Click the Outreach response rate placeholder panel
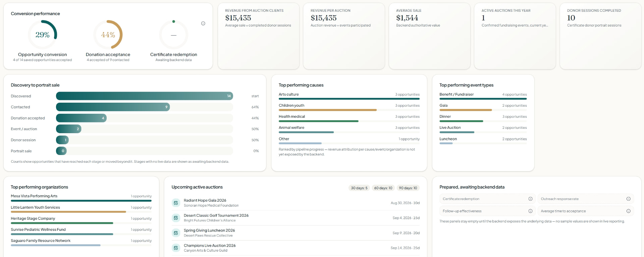This screenshot has height=257, width=644. [586, 199]
